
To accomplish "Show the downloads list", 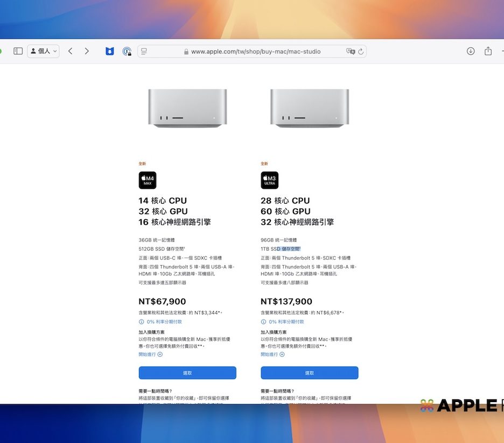I will pyautogui.click(x=471, y=51).
